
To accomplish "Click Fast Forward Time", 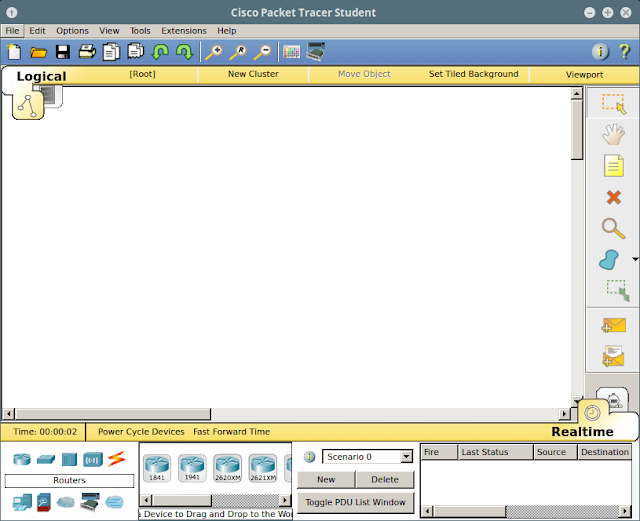I will pos(231,432).
